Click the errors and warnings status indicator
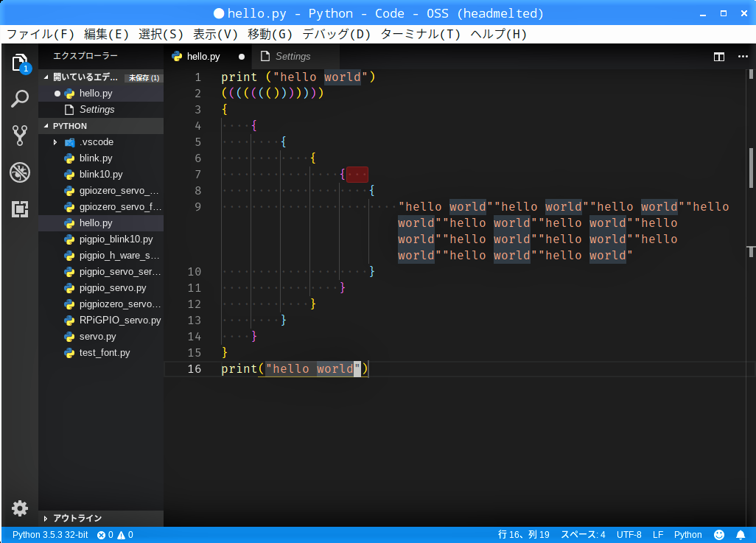The width and height of the screenshot is (756, 543). click(x=115, y=535)
